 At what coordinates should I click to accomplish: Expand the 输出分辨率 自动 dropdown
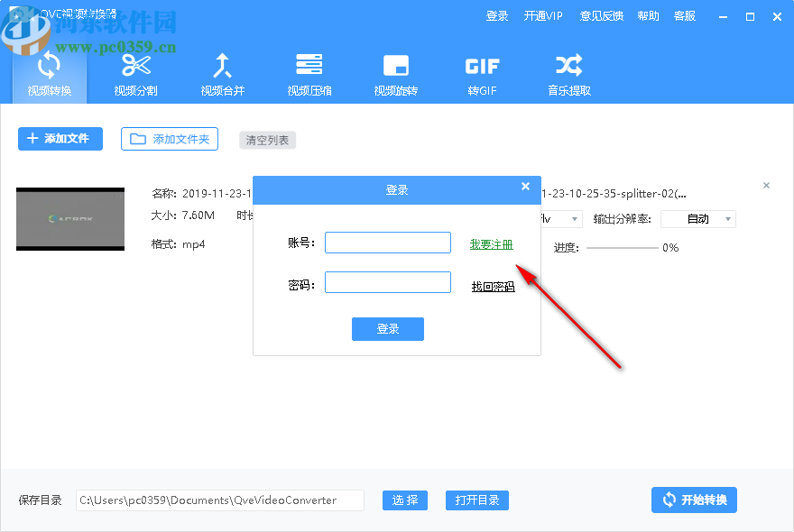[697, 218]
